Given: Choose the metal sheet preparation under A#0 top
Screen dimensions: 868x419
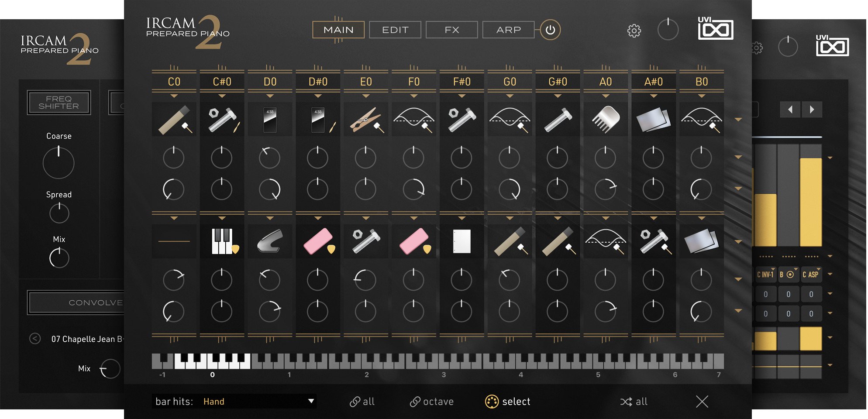Looking at the screenshot, I should 654,120.
